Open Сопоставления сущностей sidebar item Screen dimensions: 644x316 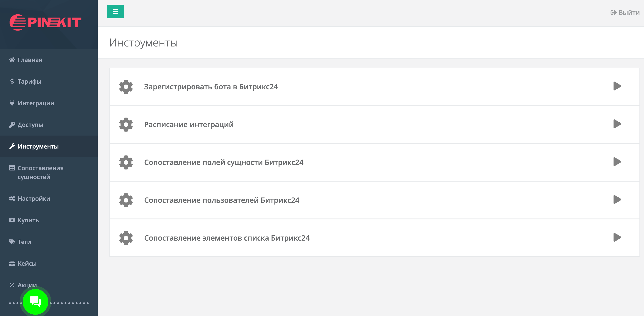pyautogui.click(x=40, y=172)
